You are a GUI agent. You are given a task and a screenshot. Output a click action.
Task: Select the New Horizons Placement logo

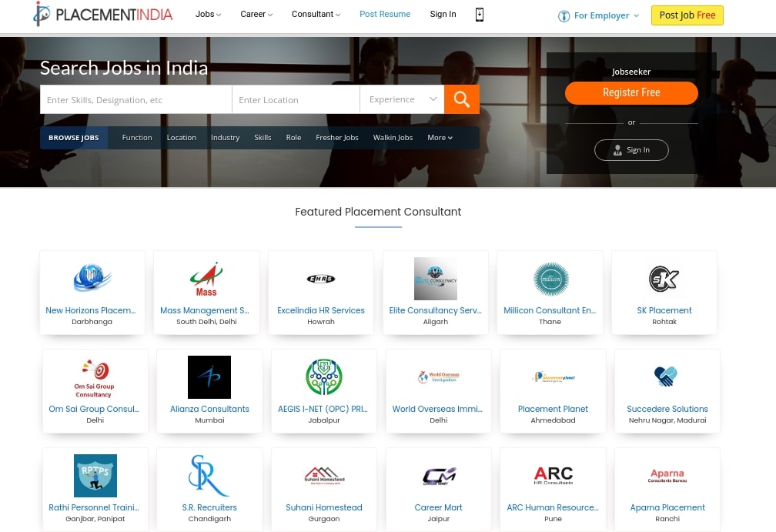coord(92,279)
